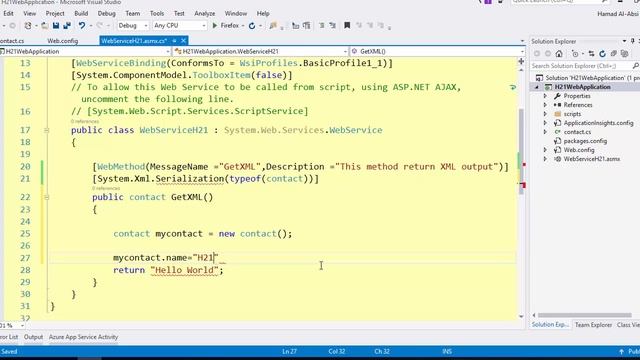Click the split editor icon above the scrollbar
This screenshot has width=640, height=360.
pos(521,61)
